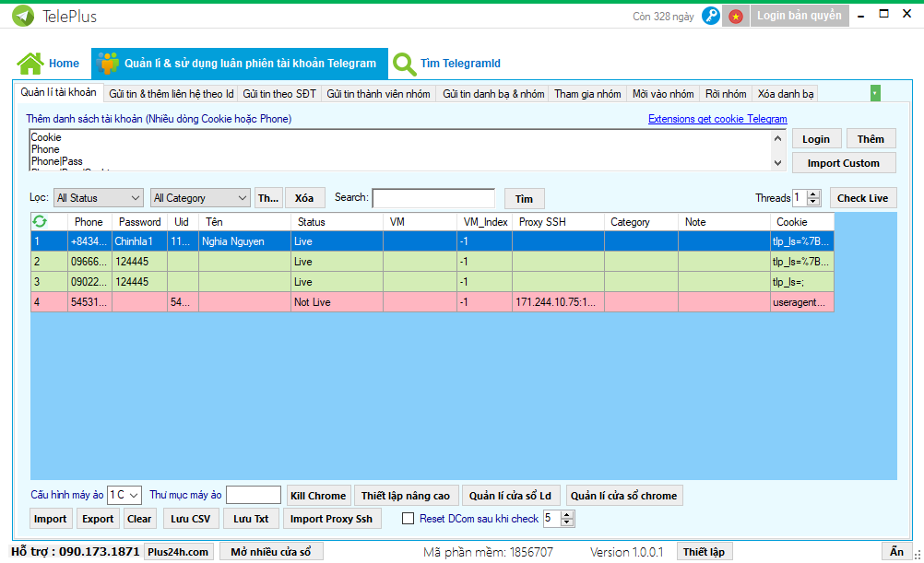The height and width of the screenshot is (563, 924).
Task: Click the TelePlus paper plane logo icon
Action: tap(24, 16)
